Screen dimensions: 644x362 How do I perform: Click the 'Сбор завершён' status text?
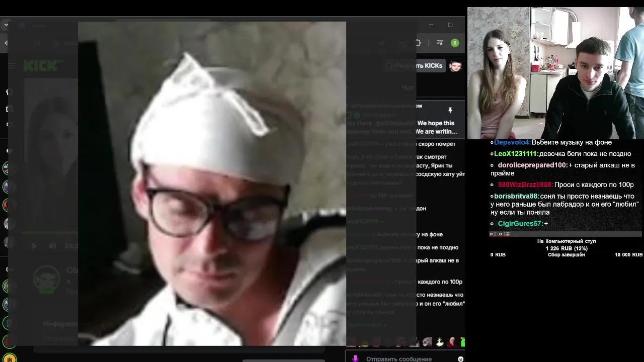pyautogui.click(x=566, y=255)
